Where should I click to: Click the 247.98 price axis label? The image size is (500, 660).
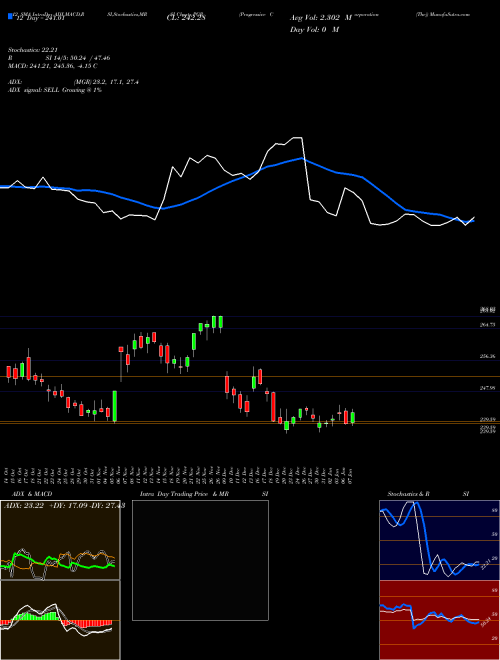(x=487, y=388)
